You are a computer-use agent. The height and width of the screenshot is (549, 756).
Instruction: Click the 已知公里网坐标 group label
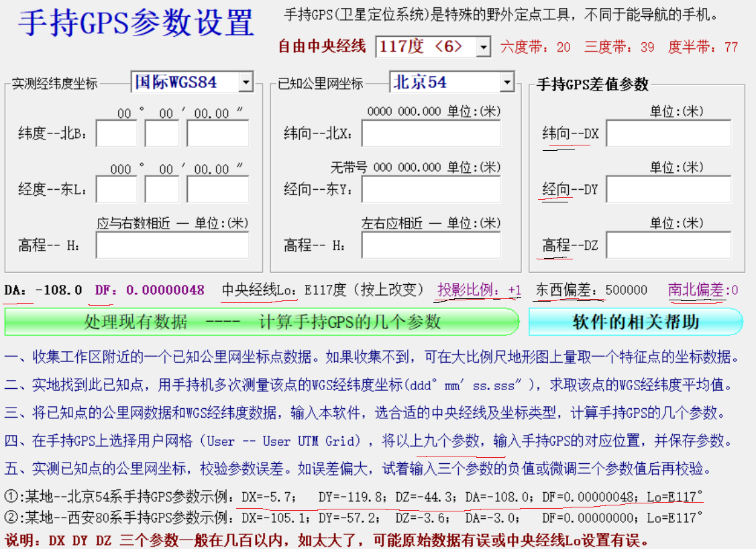[321, 84]
